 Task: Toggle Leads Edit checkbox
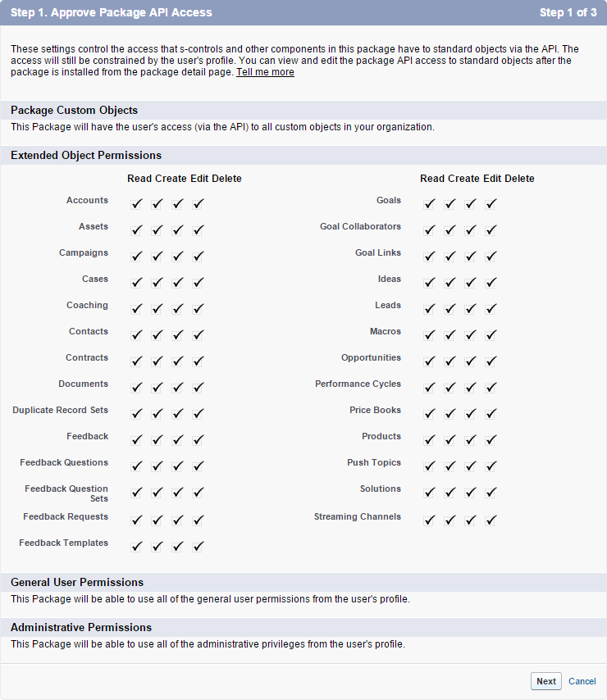[x=471, y=309]
